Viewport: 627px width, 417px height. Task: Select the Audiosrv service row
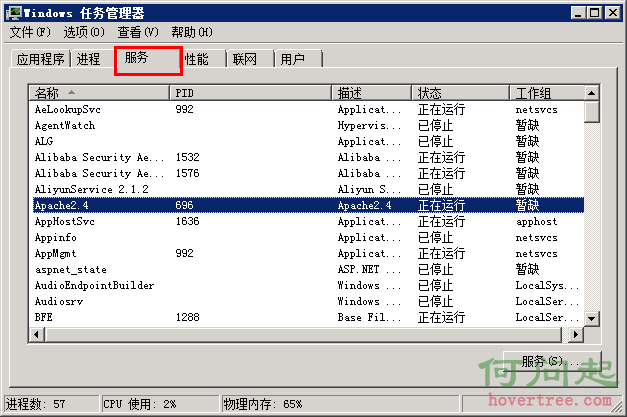tap(307, 301)
